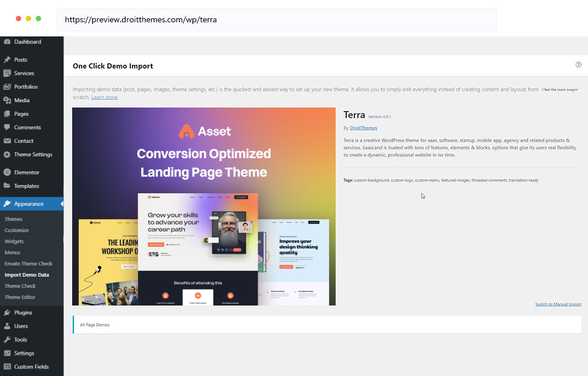Open Theme Check submenu item
Viewport: 588px width, 376px height.
21,286
